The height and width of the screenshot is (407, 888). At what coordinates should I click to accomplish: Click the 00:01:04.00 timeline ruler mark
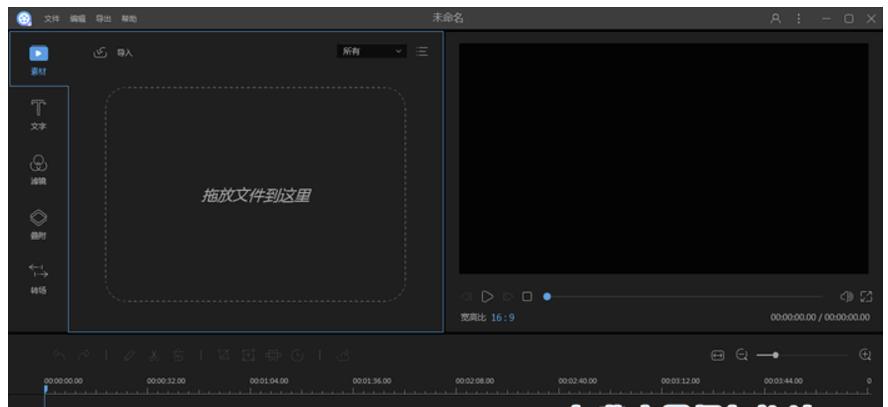point(269,381)
